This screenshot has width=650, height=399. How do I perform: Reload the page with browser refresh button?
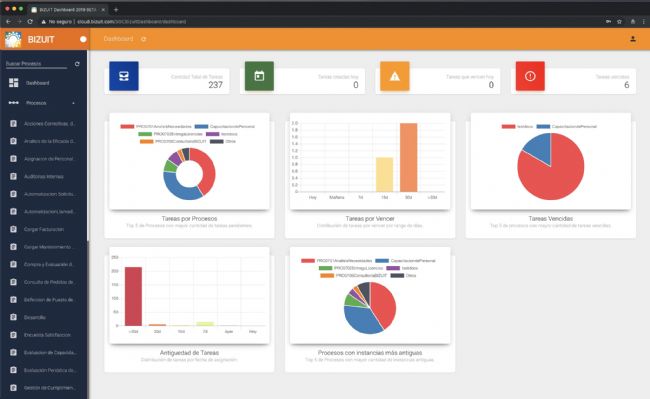click(x=30, y=21)
